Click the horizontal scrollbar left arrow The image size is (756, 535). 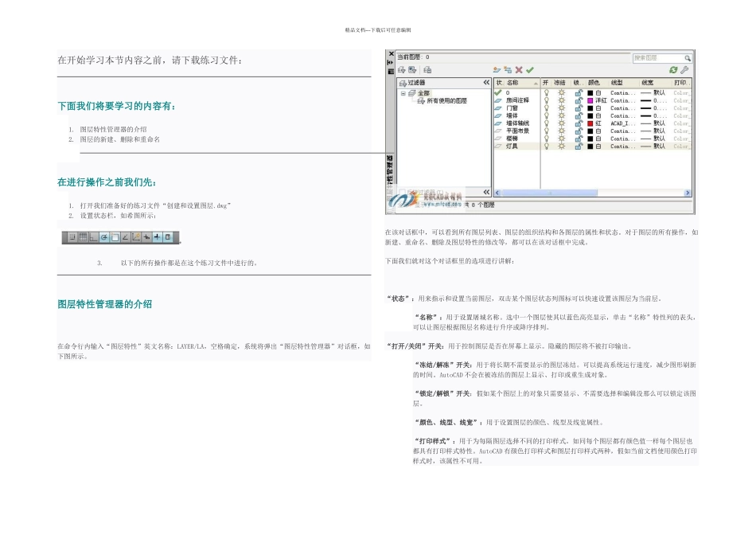click(497, 193)
